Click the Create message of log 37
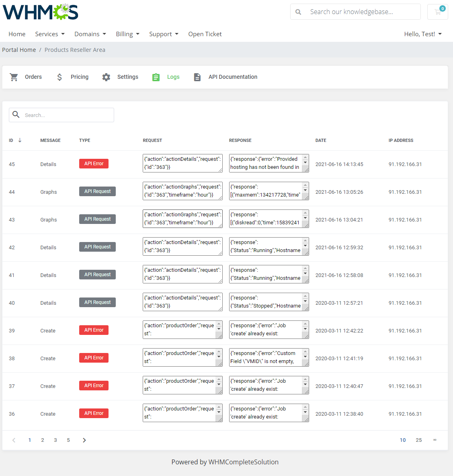The image size is (453, 476). (x=48, y=386)
